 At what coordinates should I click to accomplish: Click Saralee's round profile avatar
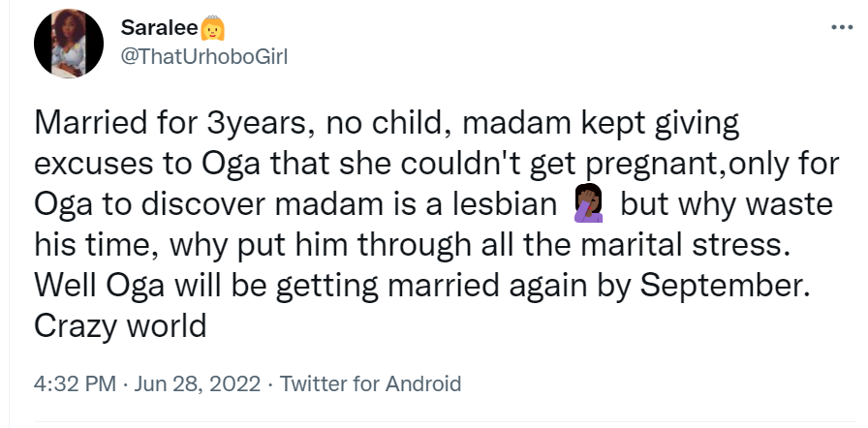click(x=69, y=44)
